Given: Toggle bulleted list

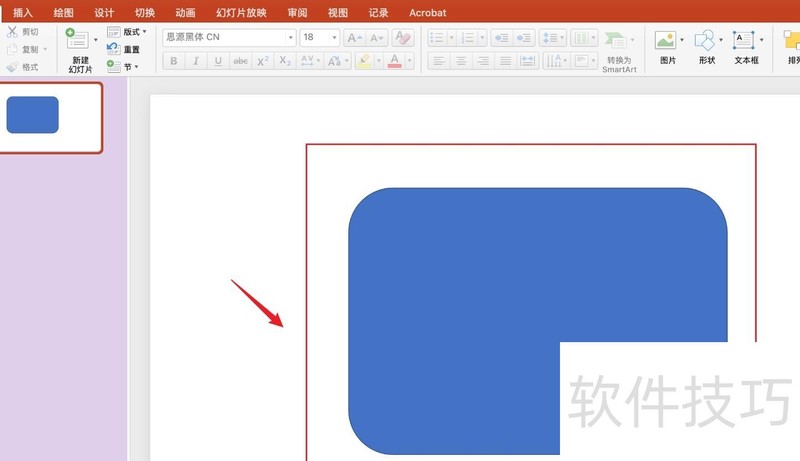Looking at the screenshot, I should [x=437, y=38].
